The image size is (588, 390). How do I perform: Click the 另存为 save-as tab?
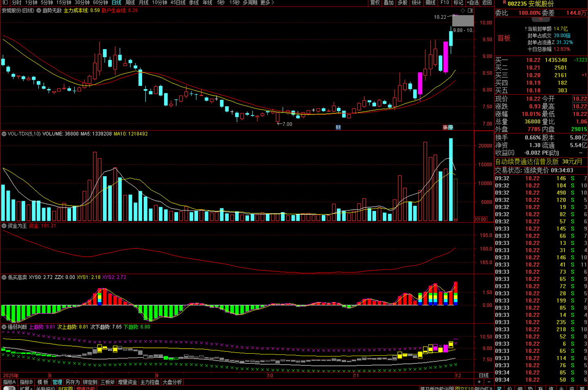72,382
